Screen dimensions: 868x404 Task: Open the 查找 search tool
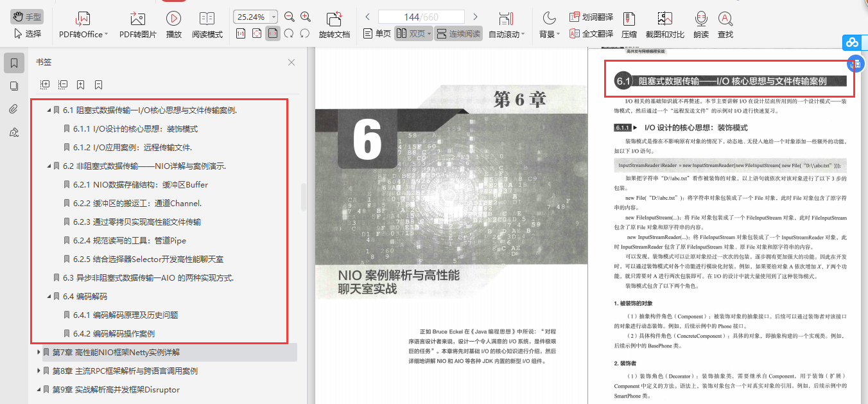[725, 24]
